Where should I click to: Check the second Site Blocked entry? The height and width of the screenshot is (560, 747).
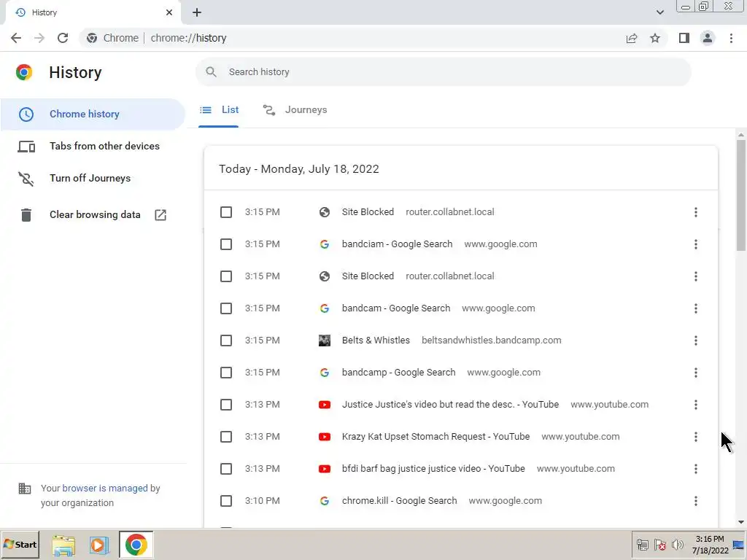[x=226, y=276]
